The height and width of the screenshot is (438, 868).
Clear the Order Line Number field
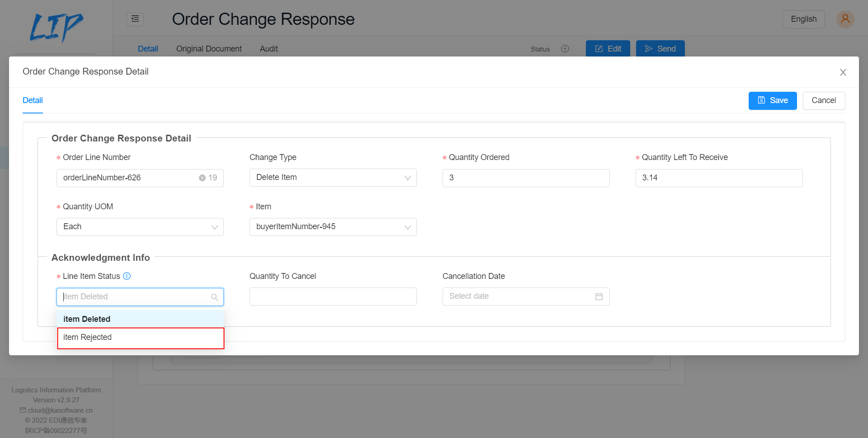point(202,178)
